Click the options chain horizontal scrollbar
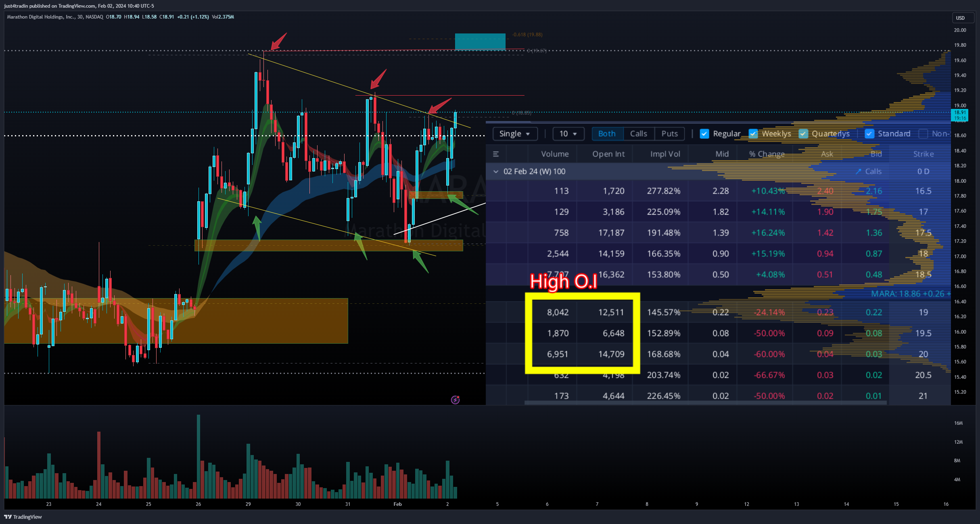The height and width of the screenshot is (524, 980). [x=705, y=403]
